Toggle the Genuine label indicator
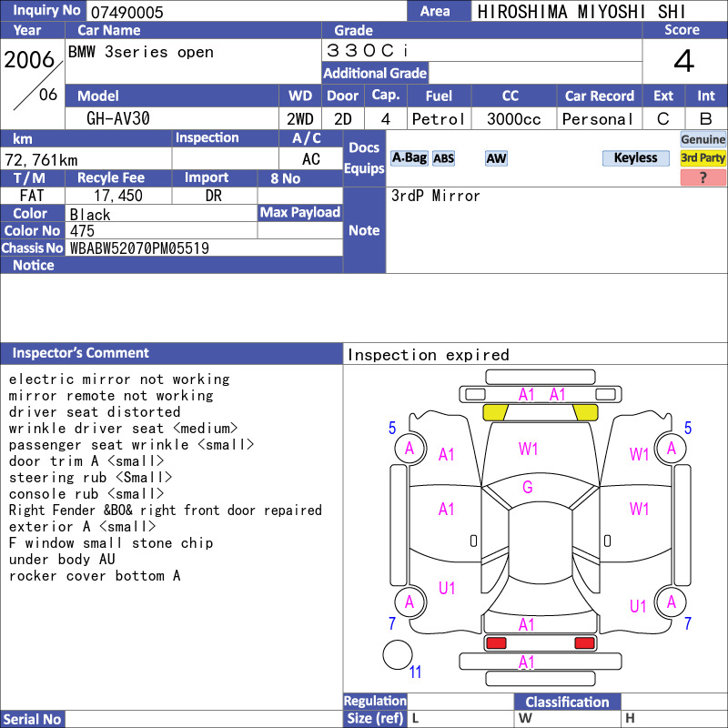 703,139
